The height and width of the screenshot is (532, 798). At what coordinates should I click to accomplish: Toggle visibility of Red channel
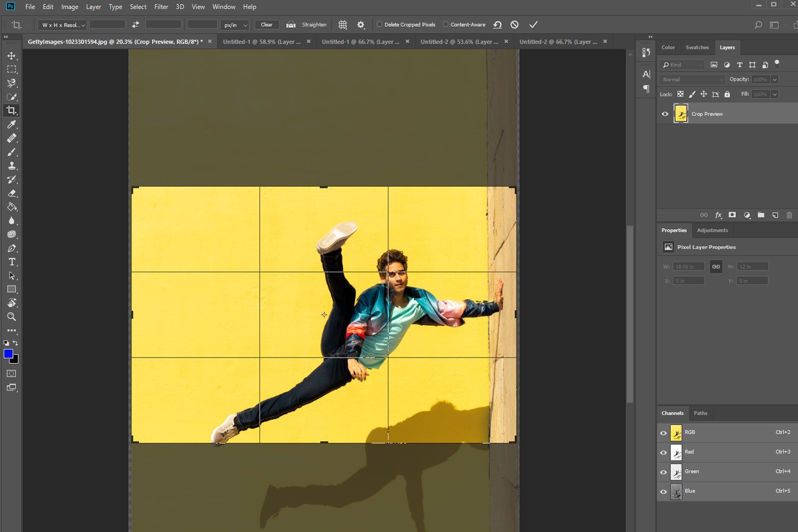point(663,453)
